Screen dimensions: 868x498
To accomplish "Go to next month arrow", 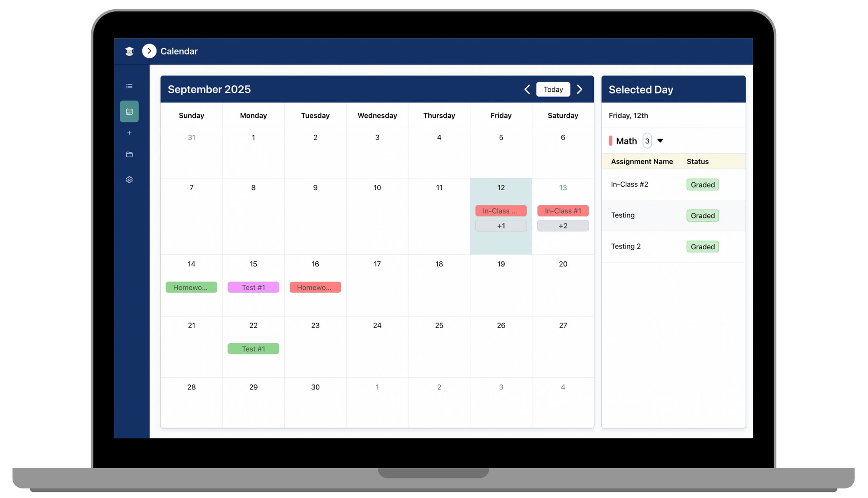I will click(579, 89).
